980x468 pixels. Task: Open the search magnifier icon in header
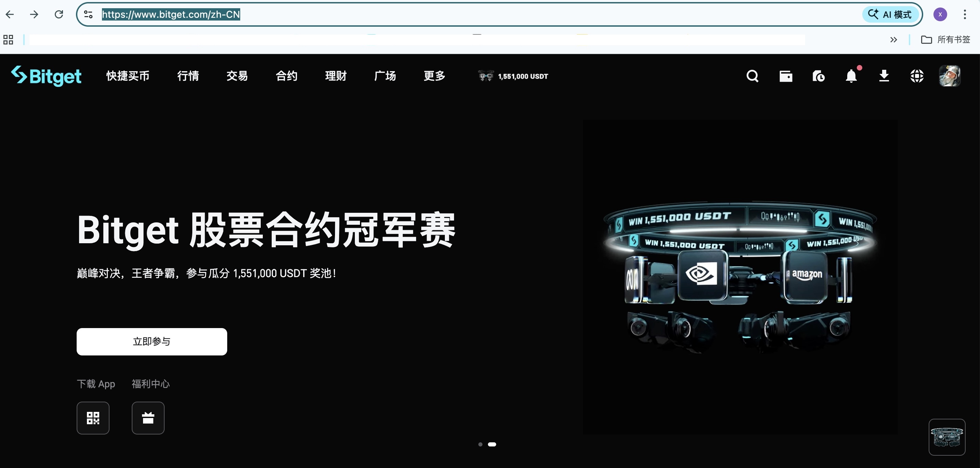[x=752, y=76]
